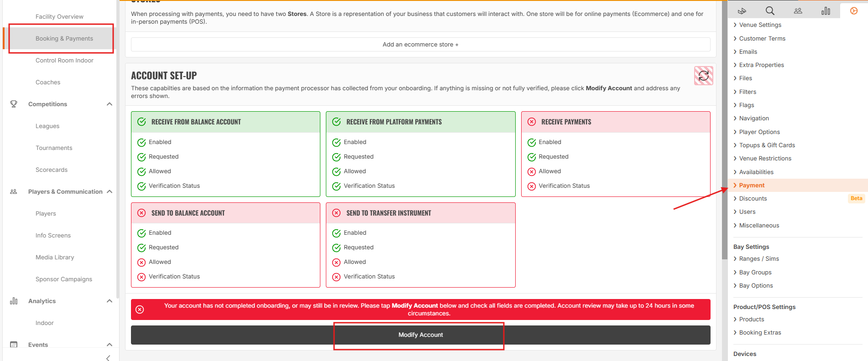Click Add an ecommerce store button
Image resolution: width=868 pixels, height=361 pixels.
point(420,45)
